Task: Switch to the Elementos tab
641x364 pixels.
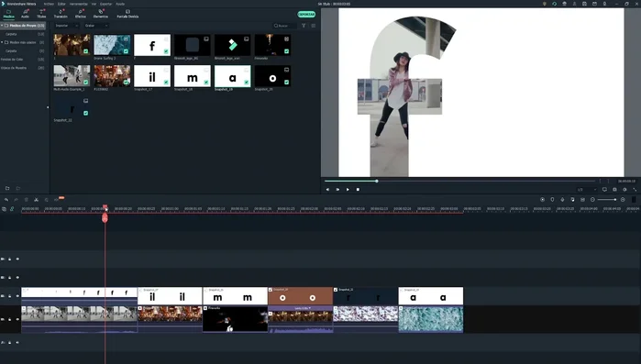Action: [101, 14]
